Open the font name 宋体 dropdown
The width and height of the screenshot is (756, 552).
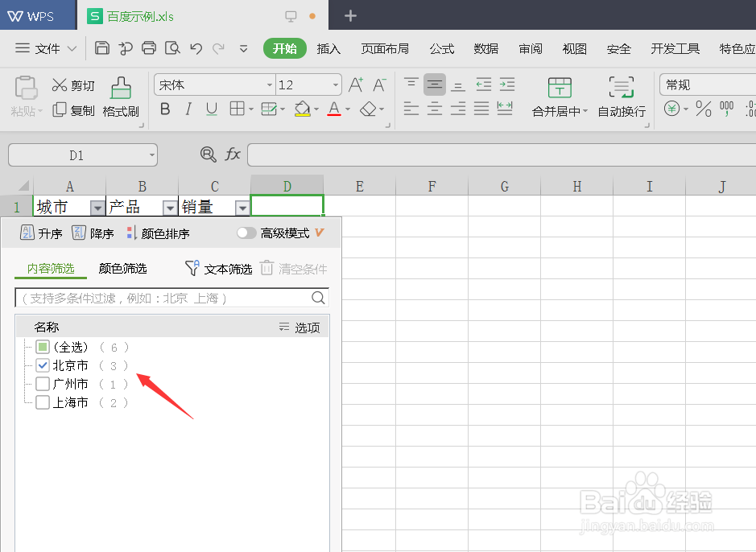click(270, 85)
